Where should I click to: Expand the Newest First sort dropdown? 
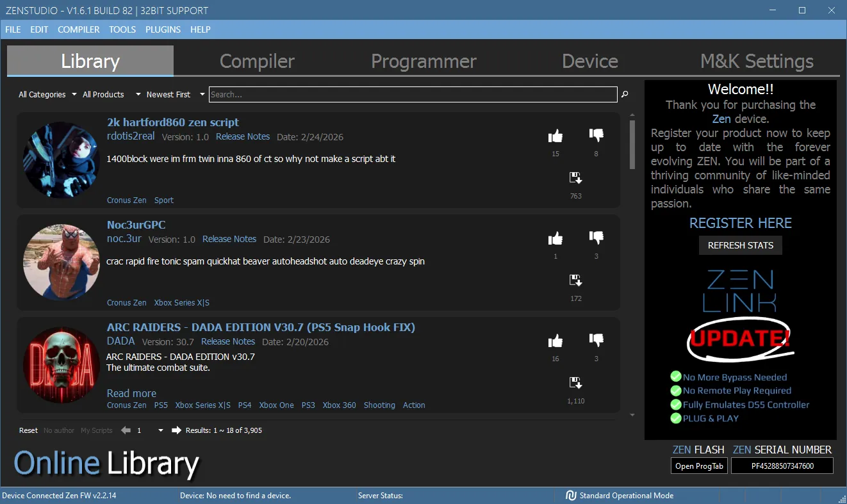coord(176,94)
